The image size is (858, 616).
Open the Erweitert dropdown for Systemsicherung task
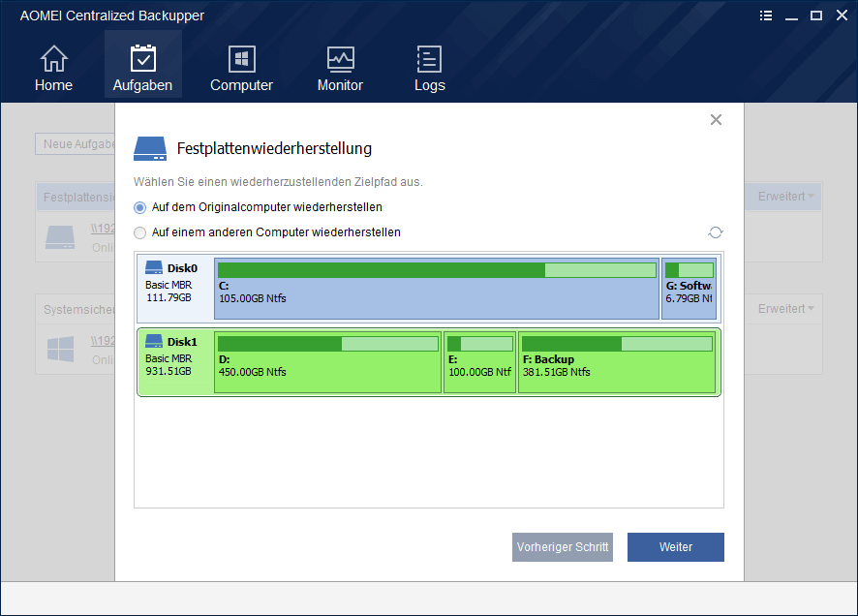(785, 309)
